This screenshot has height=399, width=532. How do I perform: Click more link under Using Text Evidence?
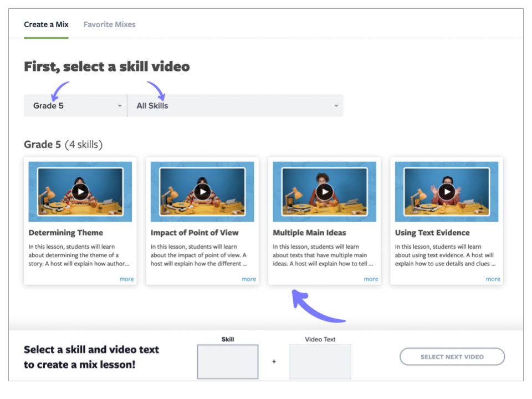[x=493, y=279]
